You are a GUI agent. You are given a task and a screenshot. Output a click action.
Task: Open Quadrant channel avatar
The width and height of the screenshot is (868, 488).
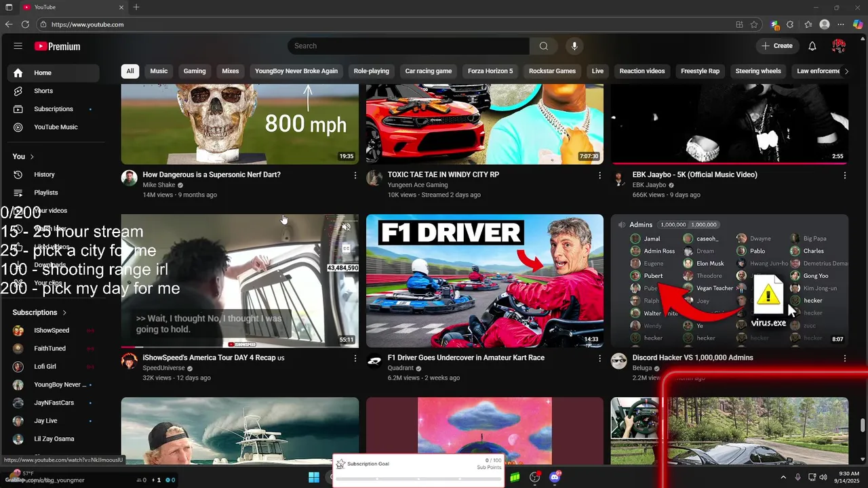[374, 361]
